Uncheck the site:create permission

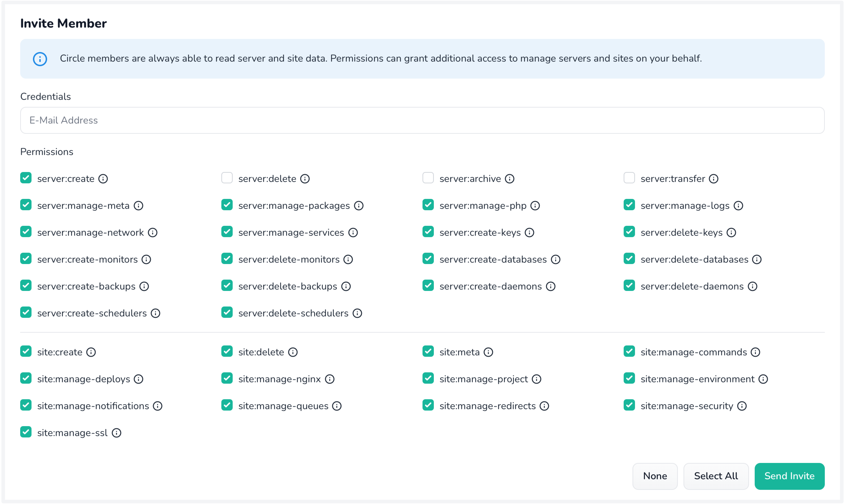pos(26,351)
